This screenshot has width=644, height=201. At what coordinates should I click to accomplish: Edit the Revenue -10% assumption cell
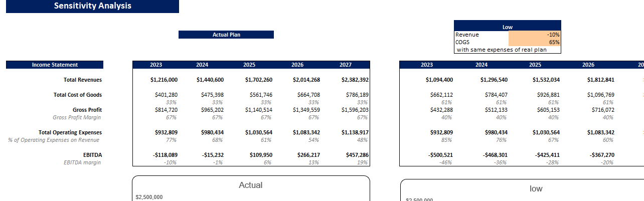[535, 35]
